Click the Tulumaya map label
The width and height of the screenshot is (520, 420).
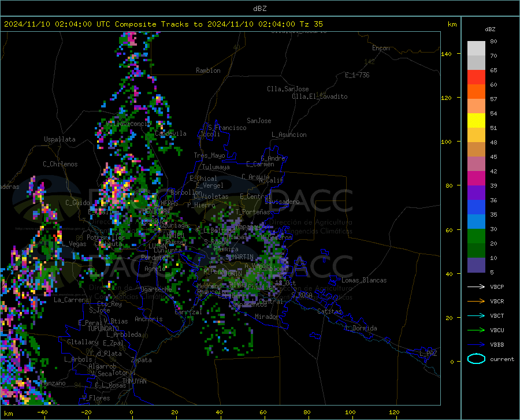point(216,167)
